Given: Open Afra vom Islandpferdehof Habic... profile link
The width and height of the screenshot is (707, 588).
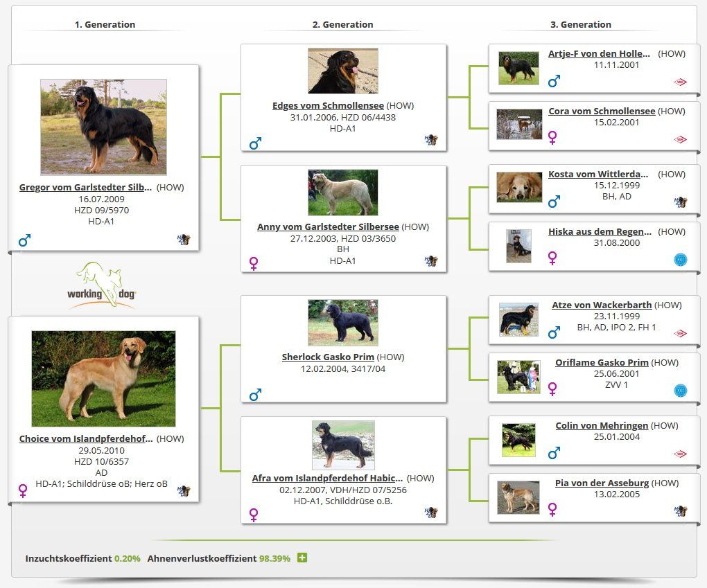Looking at the screenshot, I should coord(327,478).
